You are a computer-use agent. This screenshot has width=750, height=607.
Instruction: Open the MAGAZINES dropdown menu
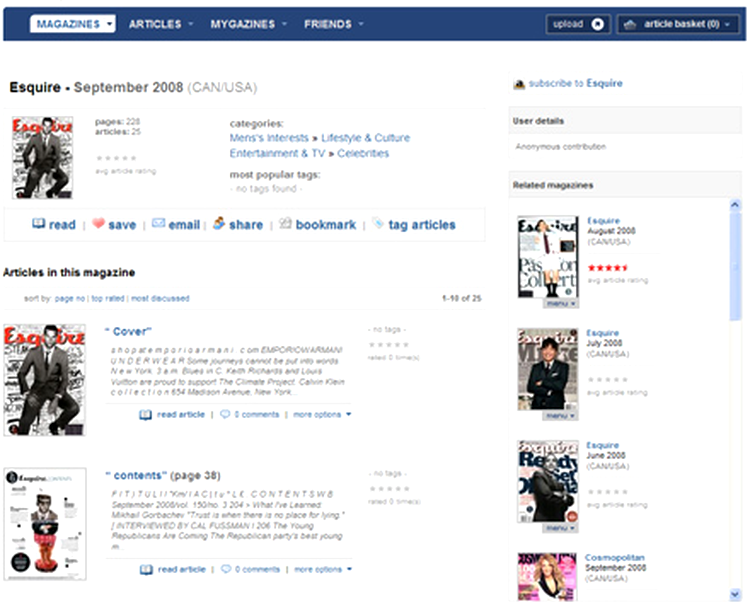coord(72,24)
